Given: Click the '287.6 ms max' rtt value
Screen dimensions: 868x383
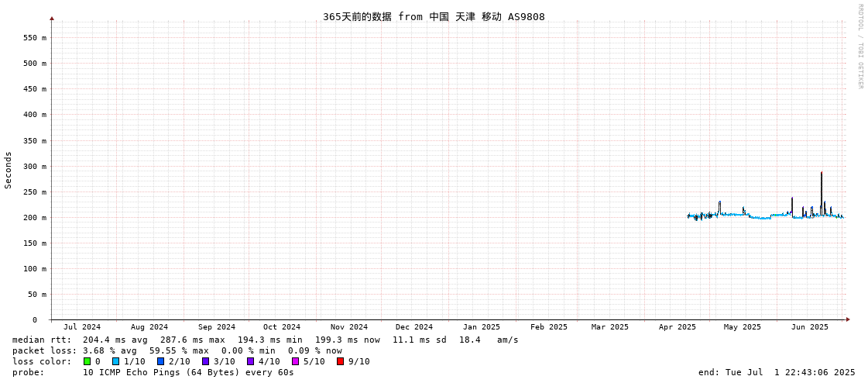Looking at the screenshot, I should [x=193, y=340].
